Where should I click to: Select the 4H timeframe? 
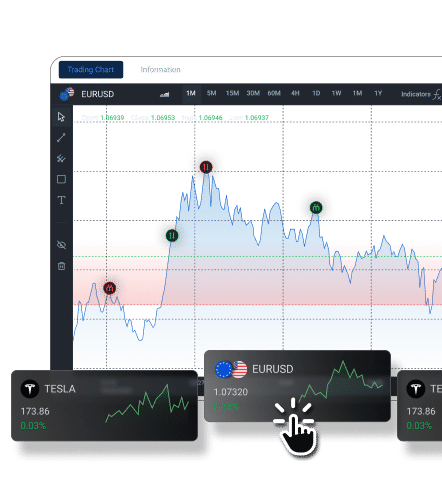click(295, 93)
